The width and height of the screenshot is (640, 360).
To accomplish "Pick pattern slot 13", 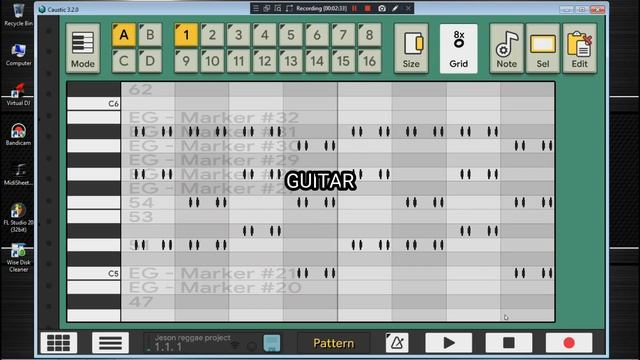I will tap(291, 61).
